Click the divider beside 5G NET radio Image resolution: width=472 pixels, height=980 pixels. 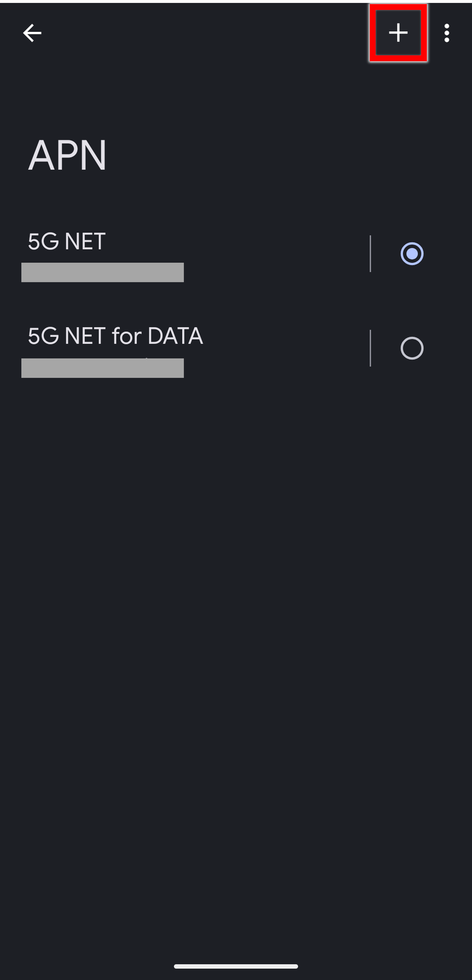(370, 253)
